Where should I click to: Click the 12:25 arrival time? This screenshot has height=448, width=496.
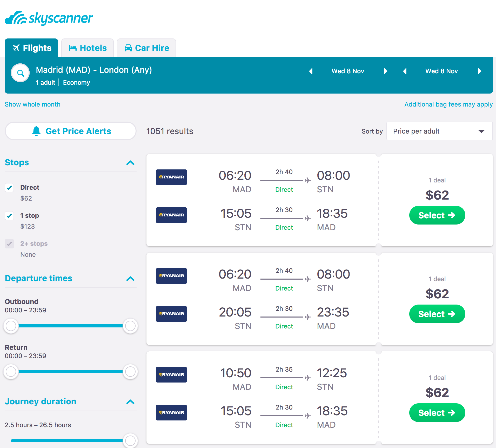[332, 373]
